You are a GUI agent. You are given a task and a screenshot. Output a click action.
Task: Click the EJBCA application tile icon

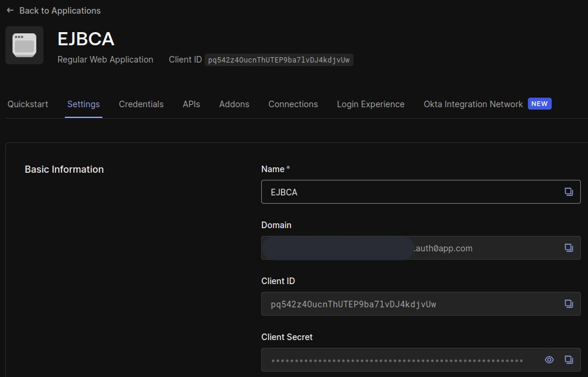point(24,45)
